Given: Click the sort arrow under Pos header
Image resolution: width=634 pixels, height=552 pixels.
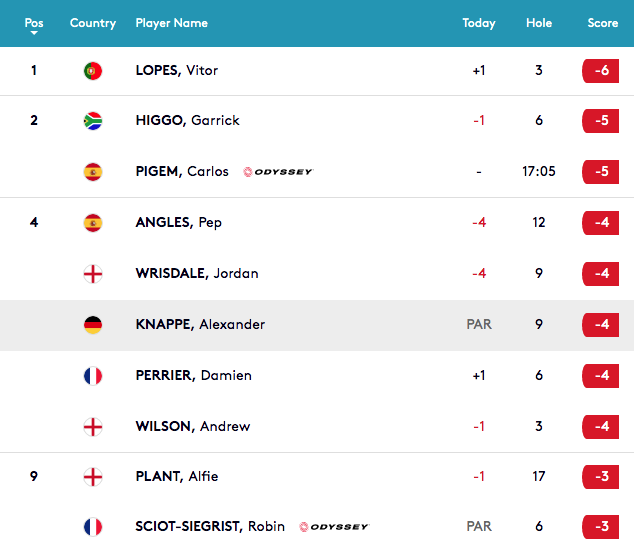Looking at the screenshot, I should click(34, 33).
